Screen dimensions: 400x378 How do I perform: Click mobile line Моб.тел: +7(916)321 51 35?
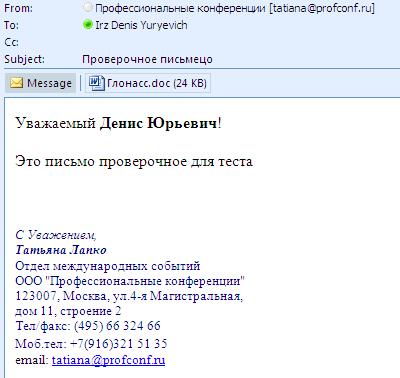point(91,344)
